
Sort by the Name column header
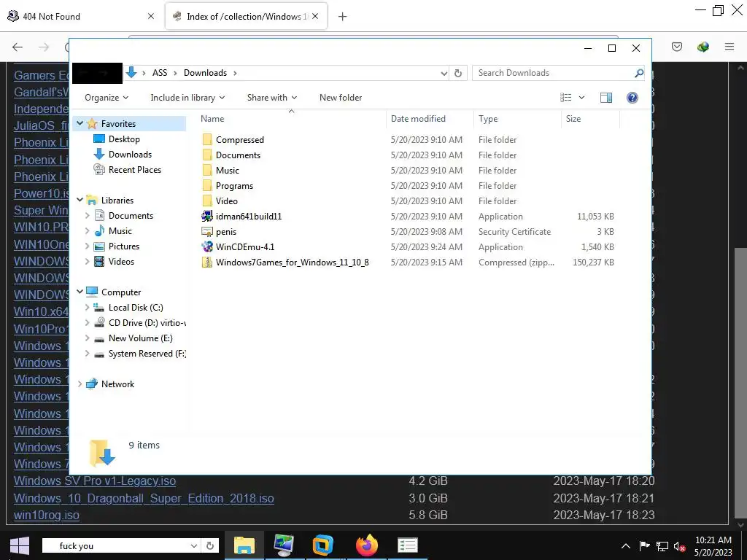click(290, 119)
